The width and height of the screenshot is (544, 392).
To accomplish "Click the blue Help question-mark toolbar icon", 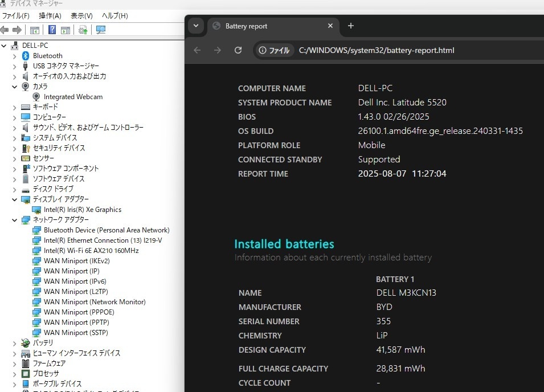I will coord(52,30).
